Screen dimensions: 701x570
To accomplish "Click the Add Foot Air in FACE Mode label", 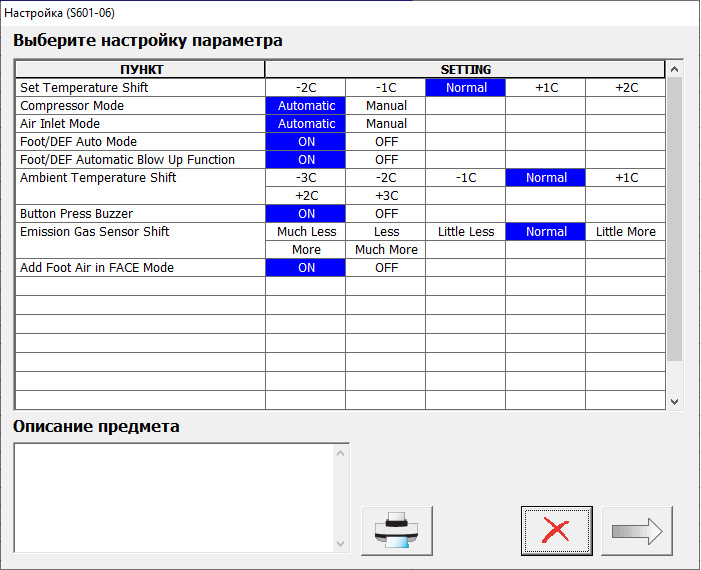I will [97, 267].
